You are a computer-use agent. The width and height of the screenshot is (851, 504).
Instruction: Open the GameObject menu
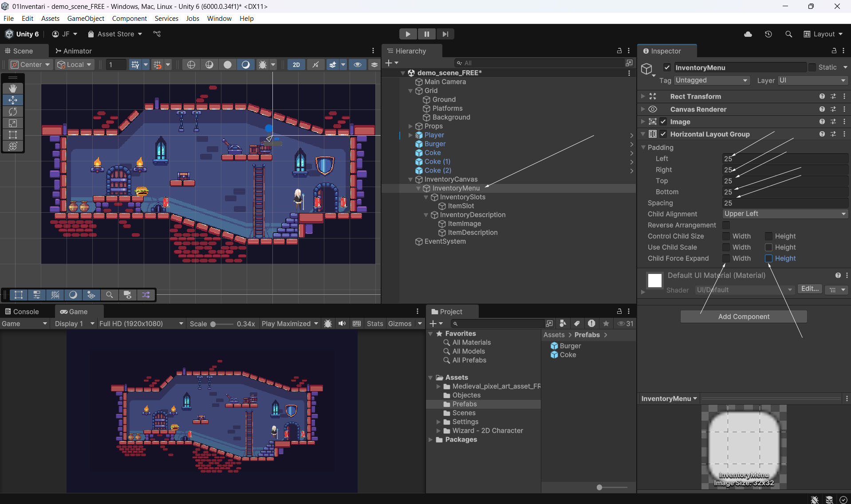tap(86, 19)
